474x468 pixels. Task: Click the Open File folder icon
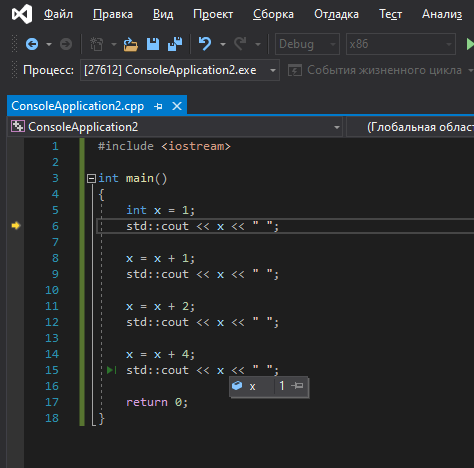(x=130, y=44)
